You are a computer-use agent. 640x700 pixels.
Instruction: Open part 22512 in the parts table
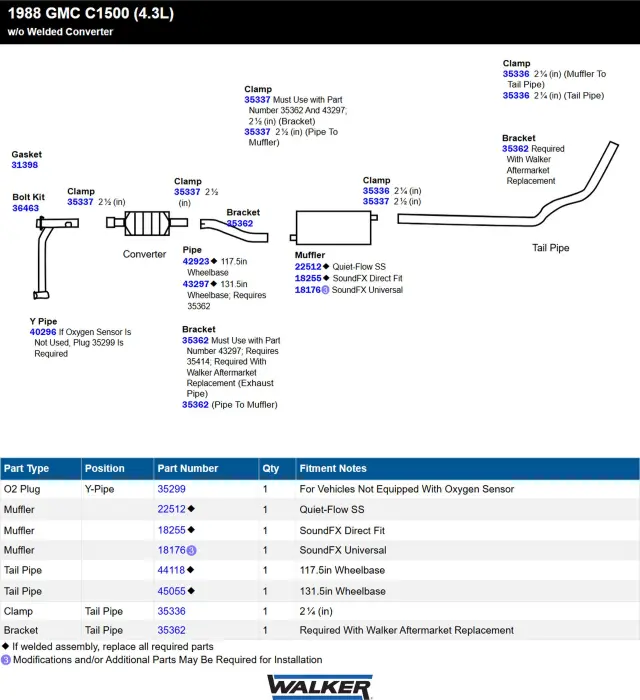point(171,509)
